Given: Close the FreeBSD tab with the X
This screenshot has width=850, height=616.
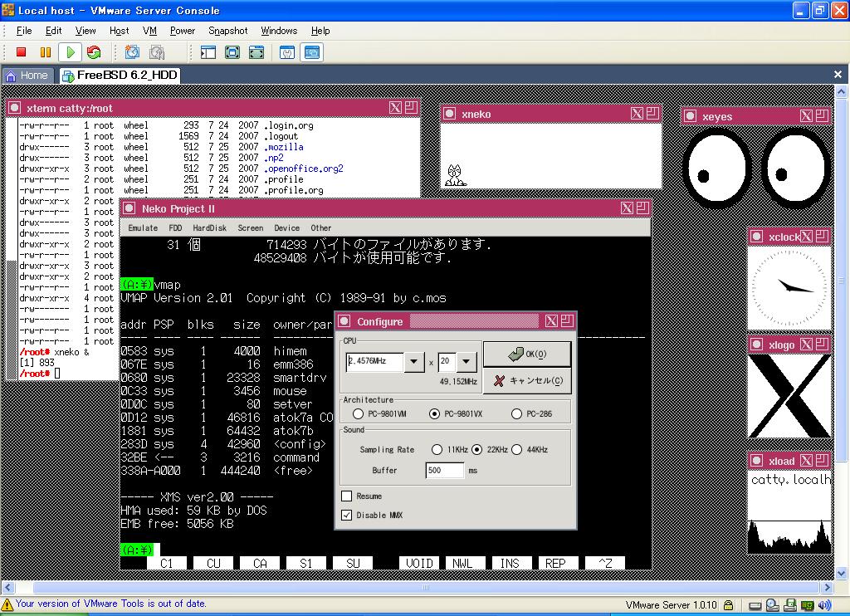Looking at the screenshot, I should point(838,74).
